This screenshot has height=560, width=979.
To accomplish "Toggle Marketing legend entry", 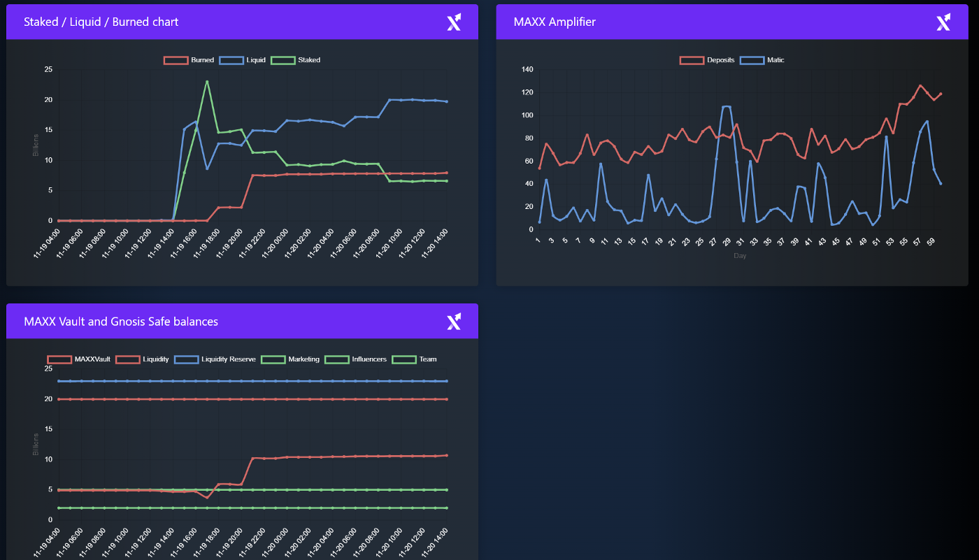I will (x=290, y=359).
